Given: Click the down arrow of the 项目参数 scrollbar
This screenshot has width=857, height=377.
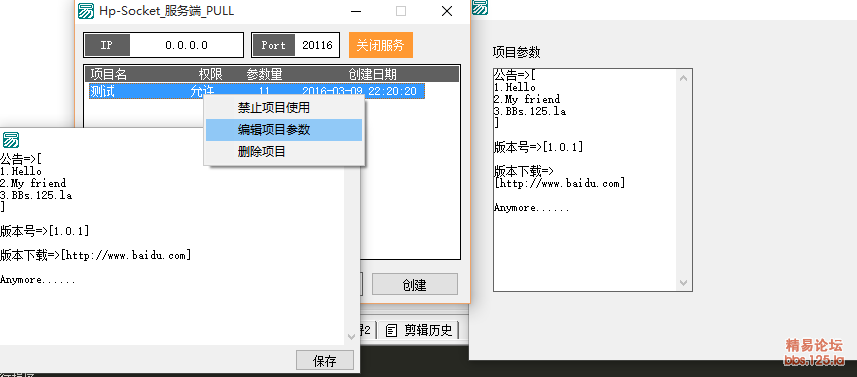Looking at the screenshot, I should (x=683, y=282).
